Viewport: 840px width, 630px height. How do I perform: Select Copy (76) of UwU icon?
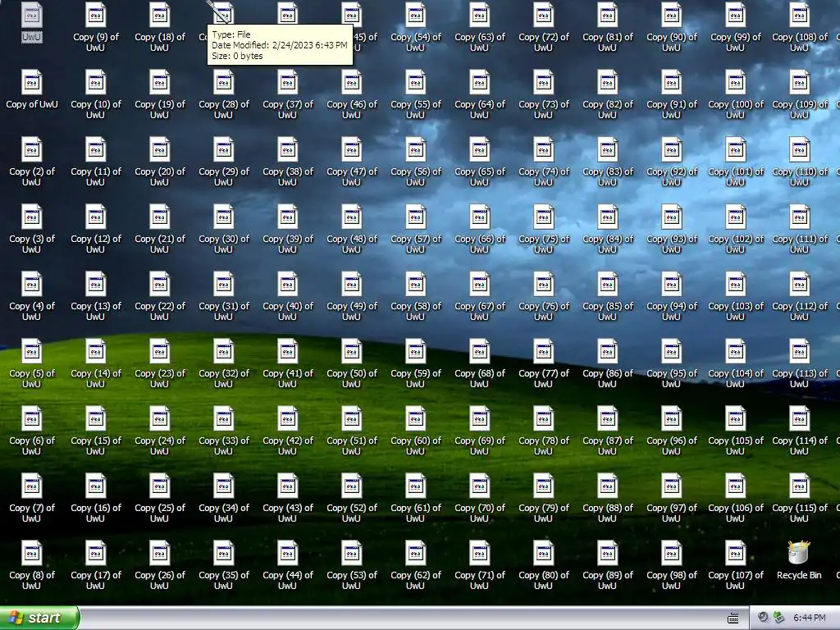tap(543, 284)
